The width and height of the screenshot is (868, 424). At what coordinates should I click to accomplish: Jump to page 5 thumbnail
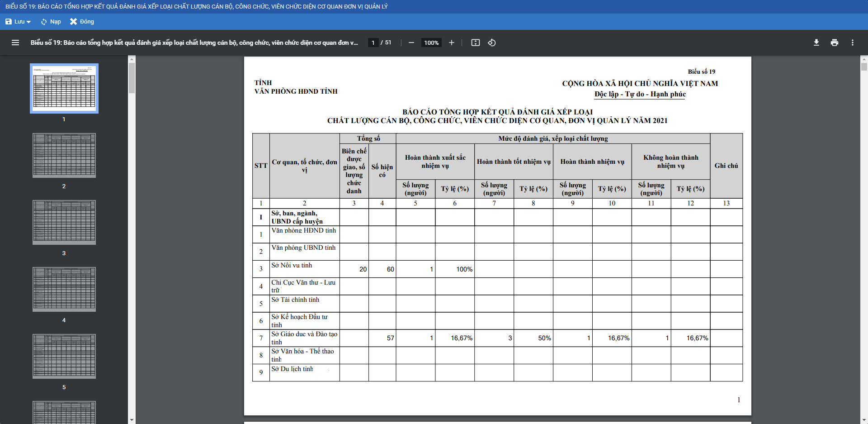pos(64,356)
